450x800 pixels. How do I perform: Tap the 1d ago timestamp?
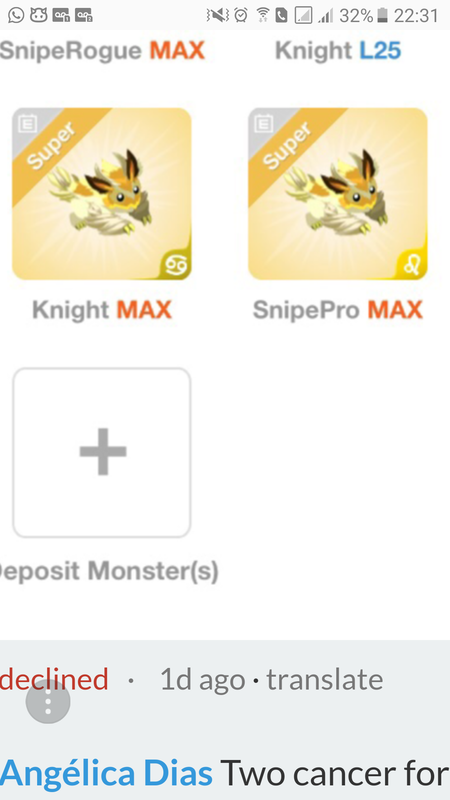click(x=203, y=680)
